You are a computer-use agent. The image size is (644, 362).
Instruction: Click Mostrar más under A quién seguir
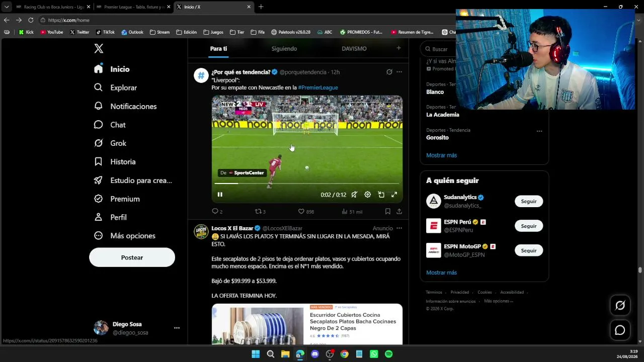coord(441,273)
